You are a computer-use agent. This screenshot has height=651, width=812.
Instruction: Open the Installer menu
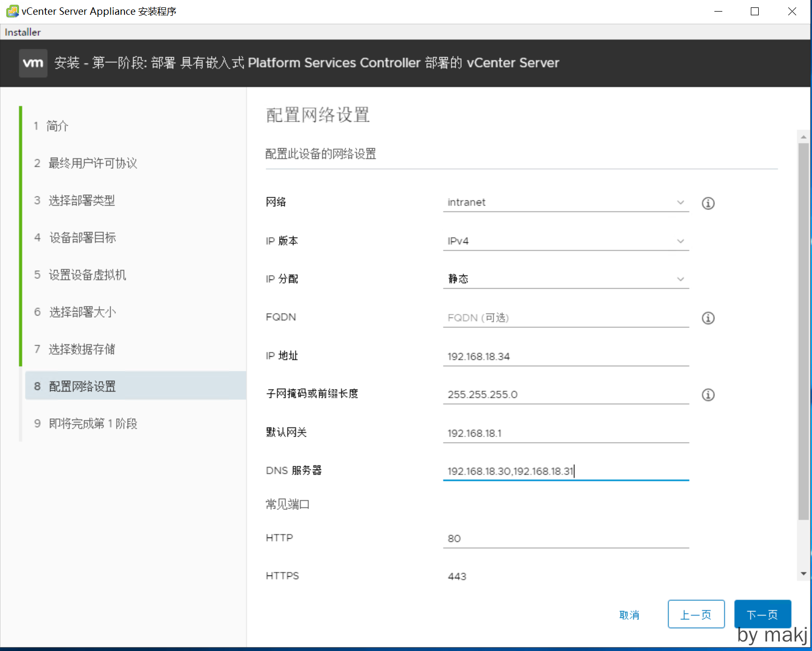tap(23, 32)
